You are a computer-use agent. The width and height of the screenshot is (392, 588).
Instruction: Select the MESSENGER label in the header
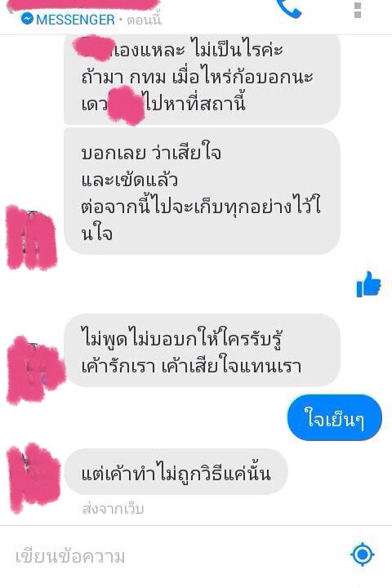75,20
